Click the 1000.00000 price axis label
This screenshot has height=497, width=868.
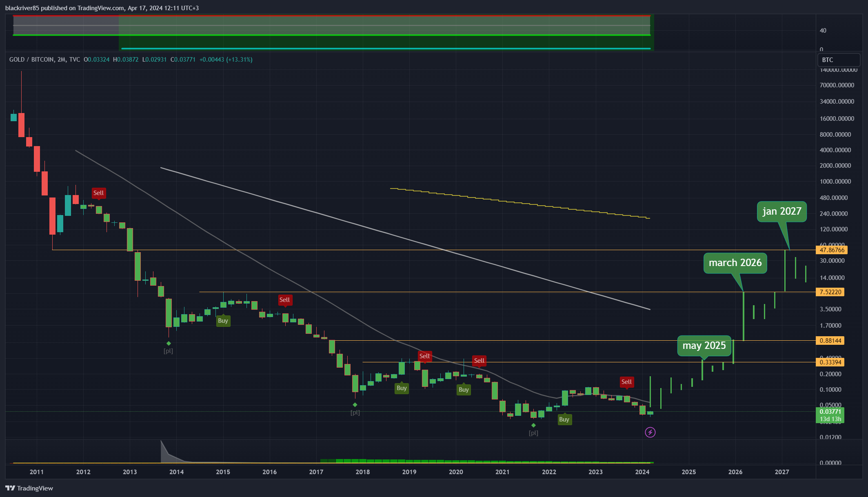835,182
